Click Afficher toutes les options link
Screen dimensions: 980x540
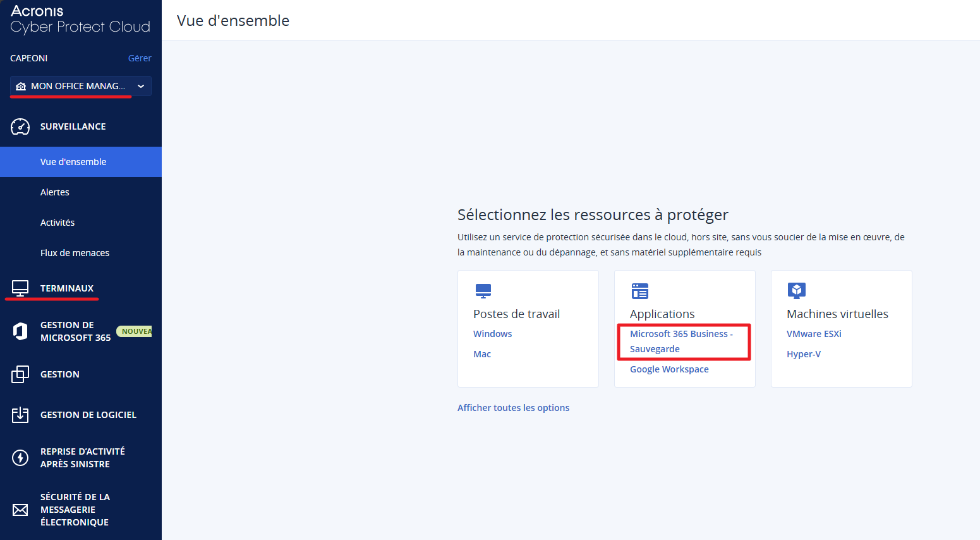pos(513,408)
